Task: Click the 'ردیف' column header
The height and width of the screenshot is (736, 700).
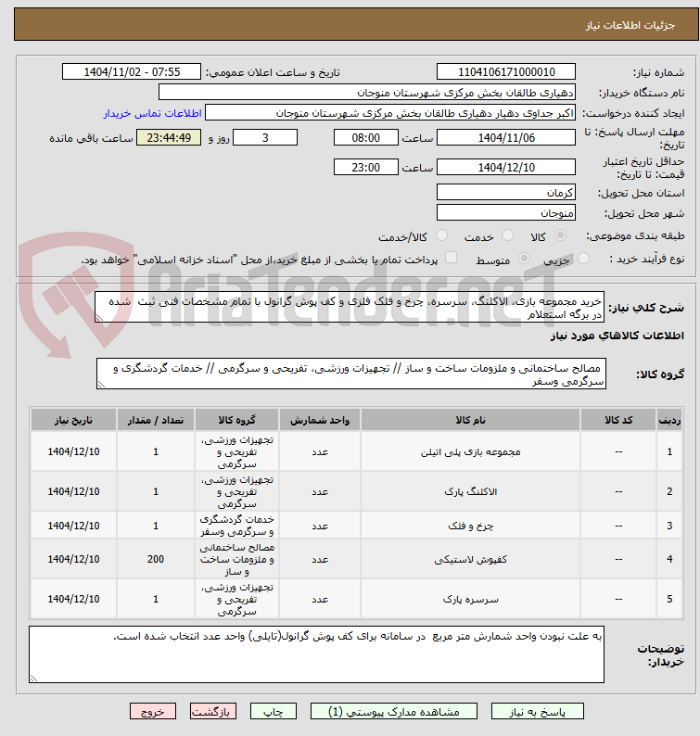Action: pyautogui.click(x=669, y=420)
